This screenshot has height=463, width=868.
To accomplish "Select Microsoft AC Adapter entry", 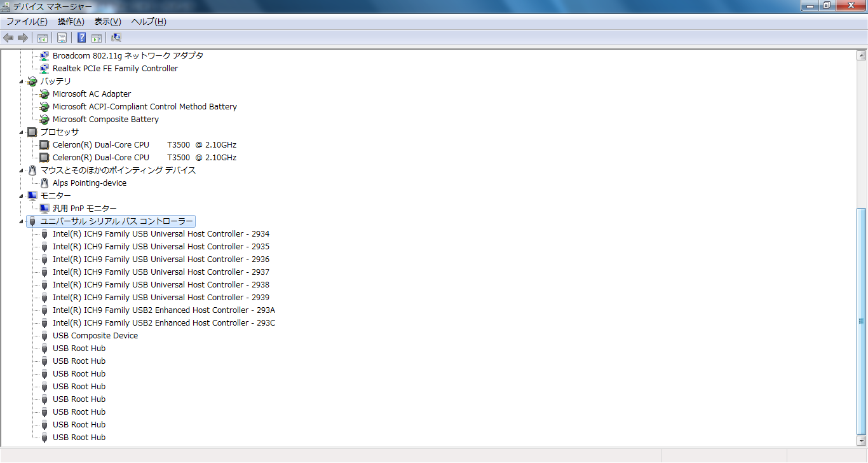I will (x=92, y=93).
